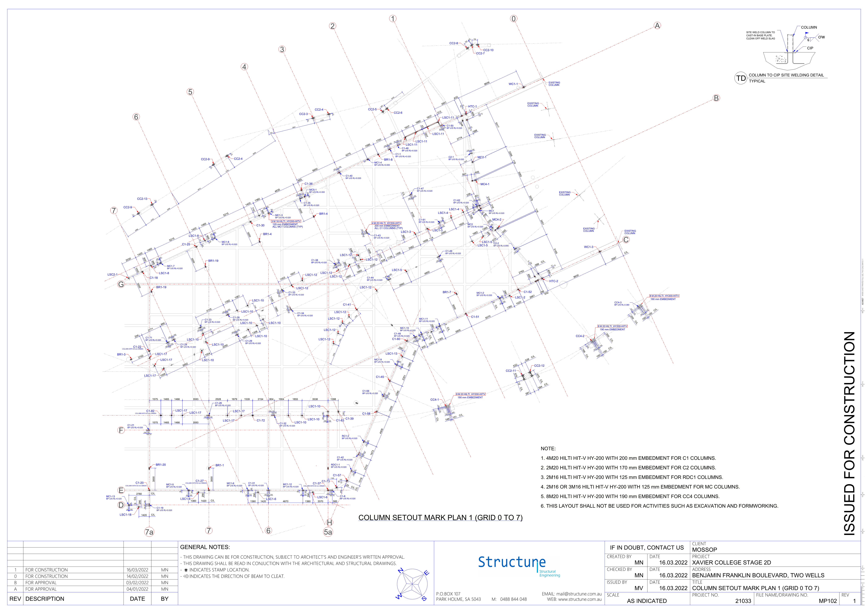Viewport: 868px width, 614px height.
Task: Click the GENERAL NOTES: heading
Action: pos(205,547)
